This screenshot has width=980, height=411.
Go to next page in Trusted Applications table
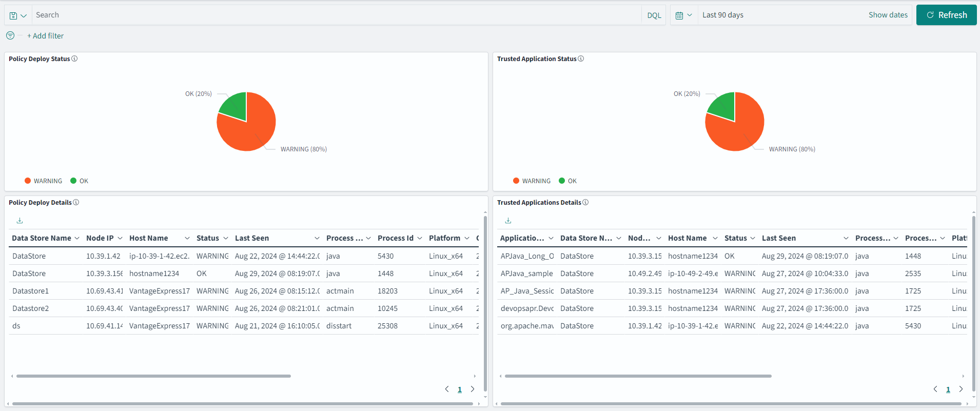[x=961, y=389]
